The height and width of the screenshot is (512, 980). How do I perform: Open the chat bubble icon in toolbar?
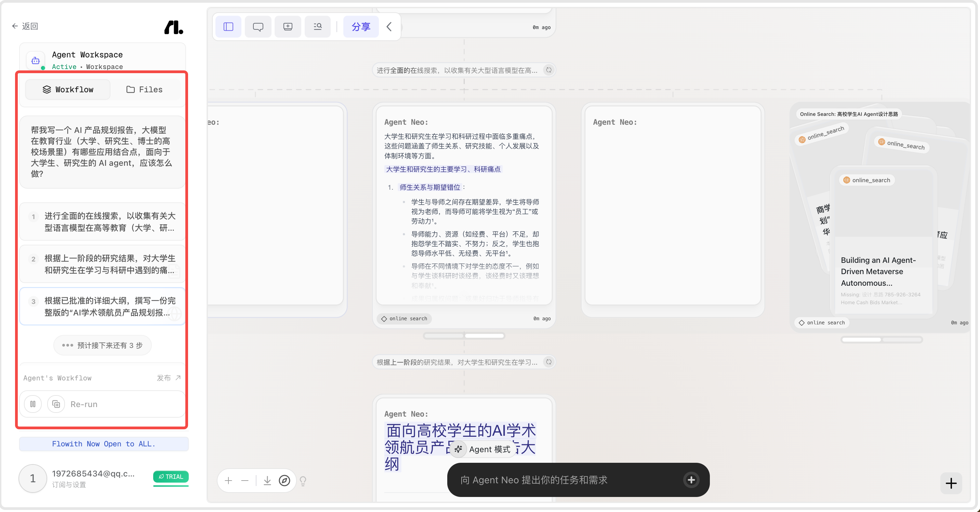(258, 27)
